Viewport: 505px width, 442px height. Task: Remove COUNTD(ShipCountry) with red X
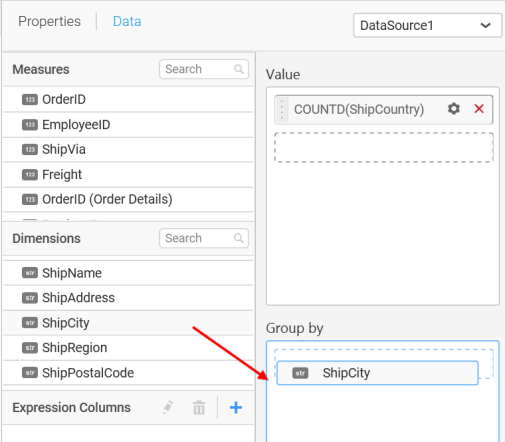coord(479,109)
